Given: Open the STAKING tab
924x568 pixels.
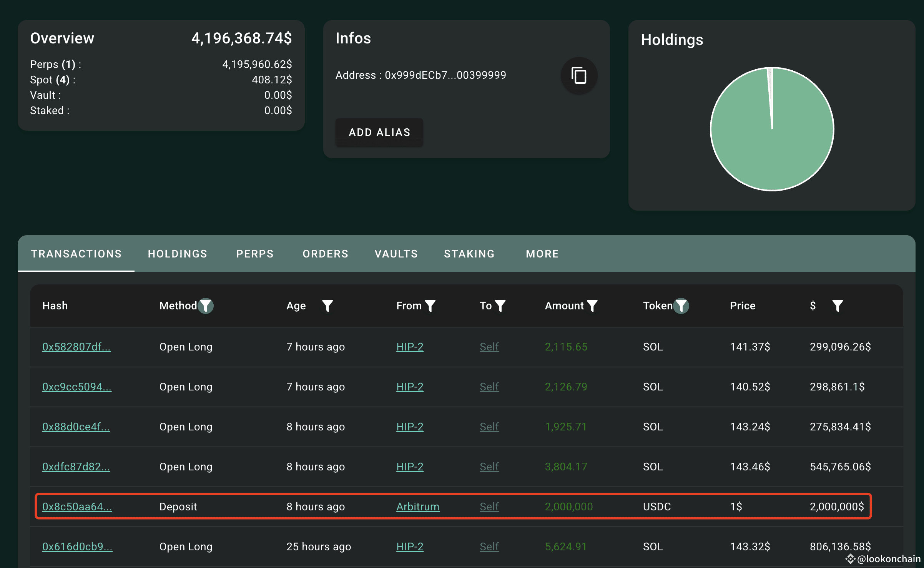Looking at the screenshot, I should (x=469, y=254).
